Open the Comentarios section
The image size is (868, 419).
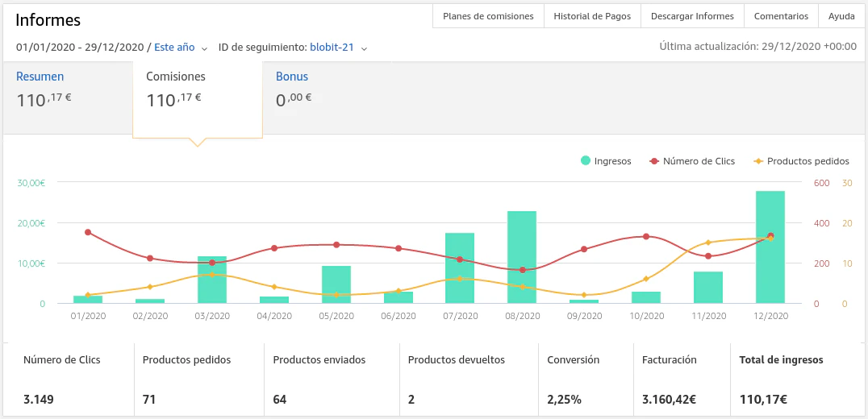pos(781,16)
